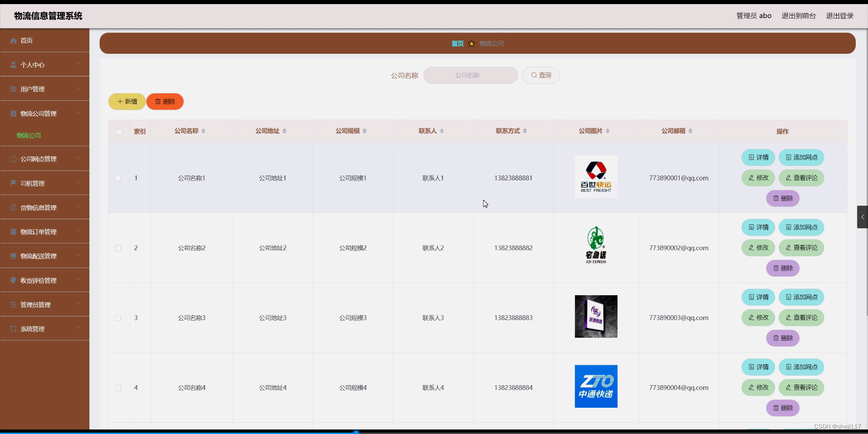Click the 新增 button to add company

coord(127,101)
